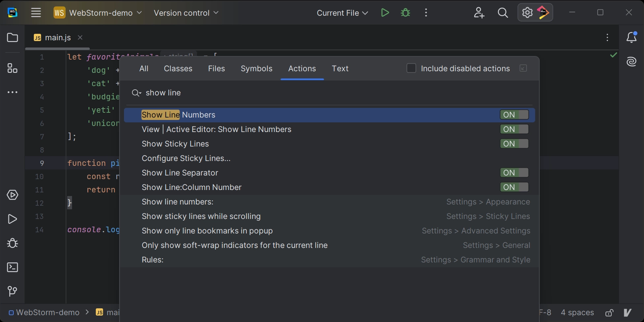Click the WebStorm app logo icon
This screenshot has height=322, width=644.
[x=12, y=12]
